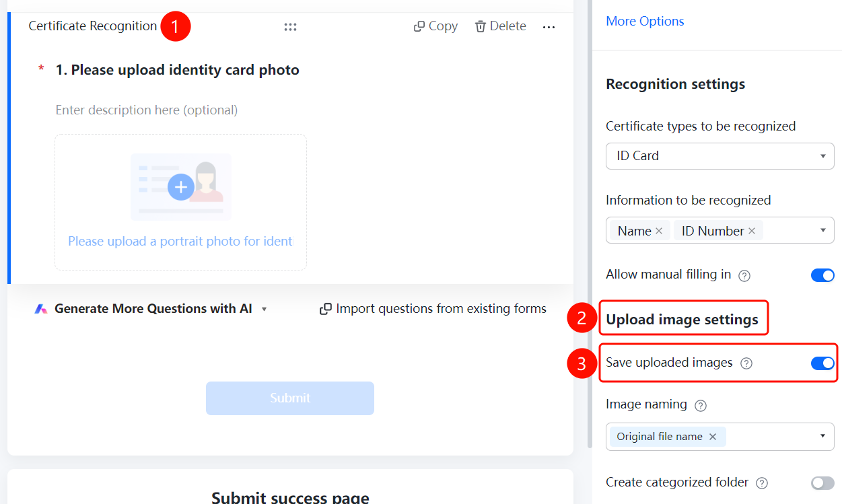This screenshot has height=504, width=842.
Task: Remove the Name tag
Action: [659, 231]
